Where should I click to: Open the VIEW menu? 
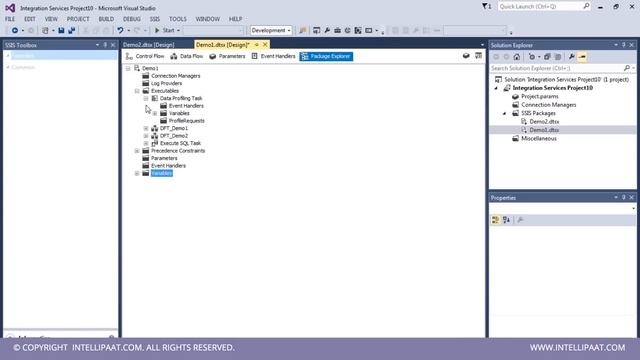pyautogui.click(x=51, y=19)
